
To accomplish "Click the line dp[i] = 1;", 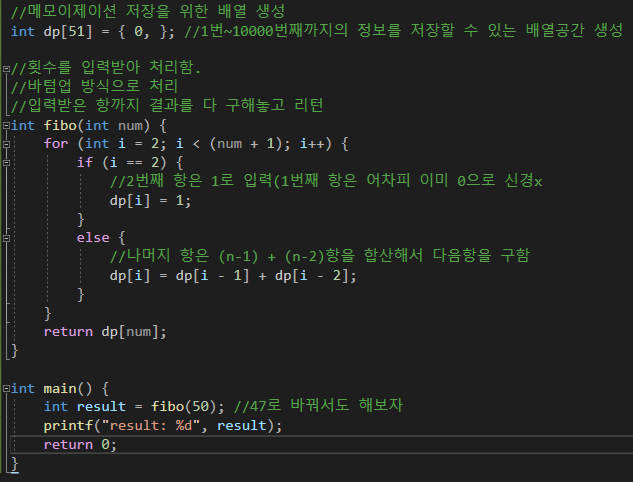I will coord(150,200).
